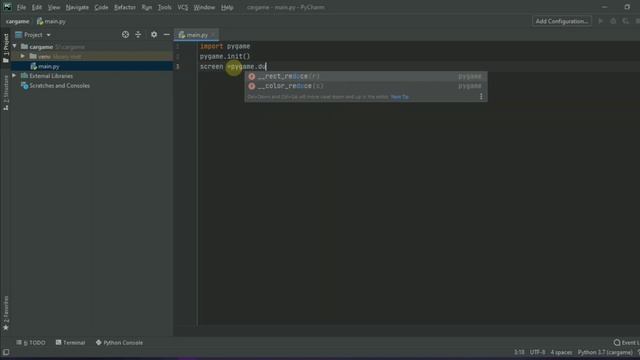Open completion popup more options icon
Viewport: 640px width, 360px height.
tap(481, 97)
